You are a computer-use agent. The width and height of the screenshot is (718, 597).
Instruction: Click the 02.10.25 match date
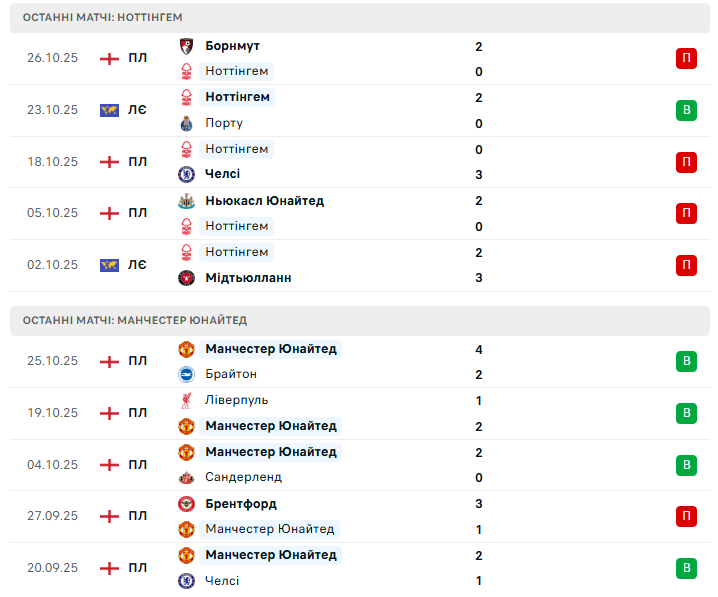(x=52, y=265)
